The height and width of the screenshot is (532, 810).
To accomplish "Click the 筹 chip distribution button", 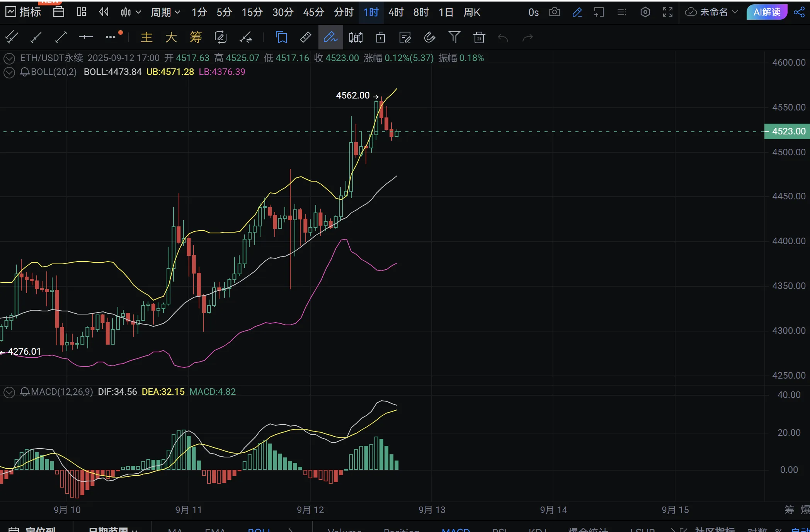I will click(196, 37).
